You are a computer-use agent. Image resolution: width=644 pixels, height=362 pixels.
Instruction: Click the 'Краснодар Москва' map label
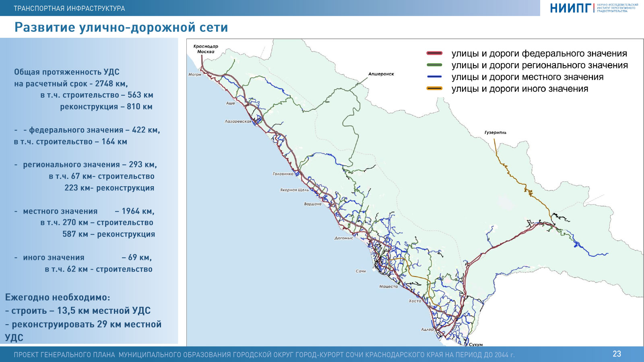click(206, 49)
